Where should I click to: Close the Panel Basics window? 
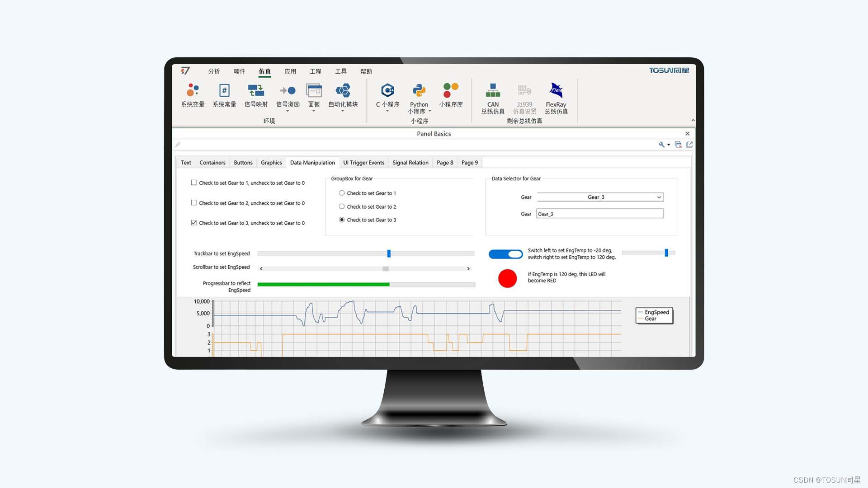(688, 134)
